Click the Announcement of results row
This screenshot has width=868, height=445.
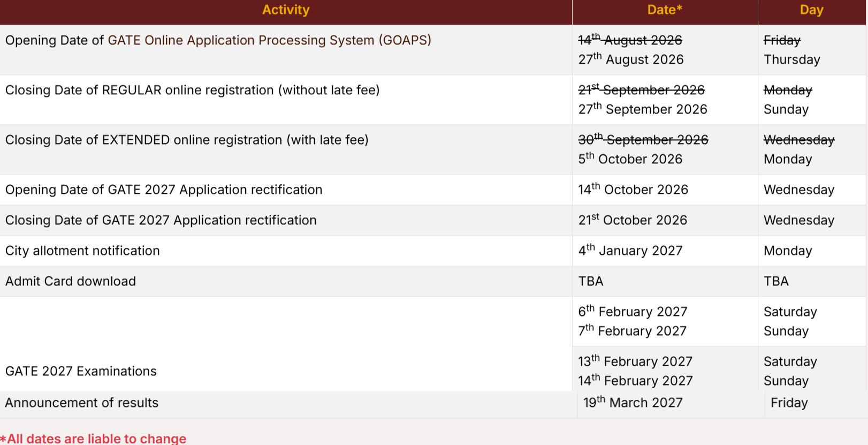coord(433,403)
